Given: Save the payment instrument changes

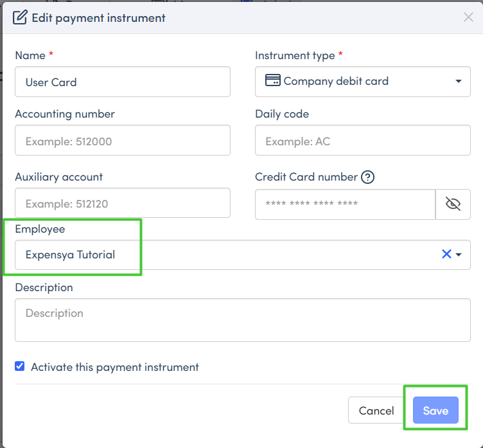Looking at the screenshot, I should tap(435, 411).
